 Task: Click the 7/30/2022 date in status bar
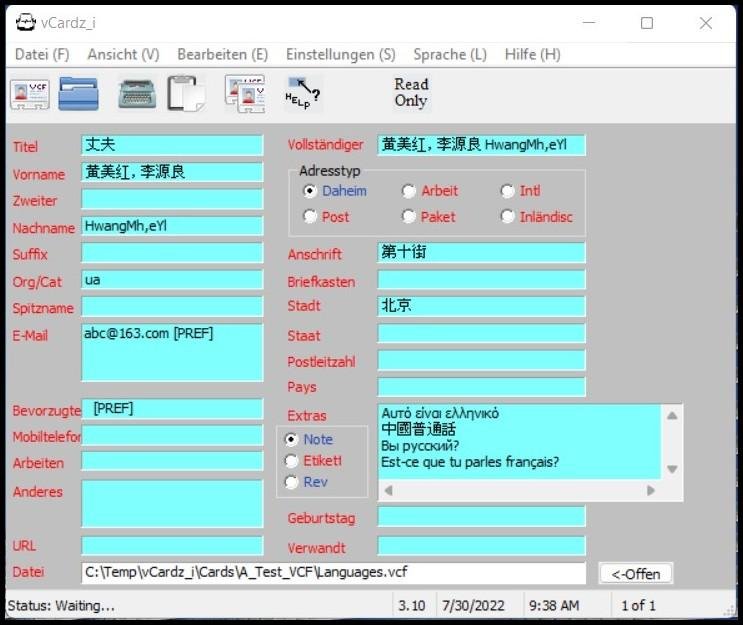[473, 606]
